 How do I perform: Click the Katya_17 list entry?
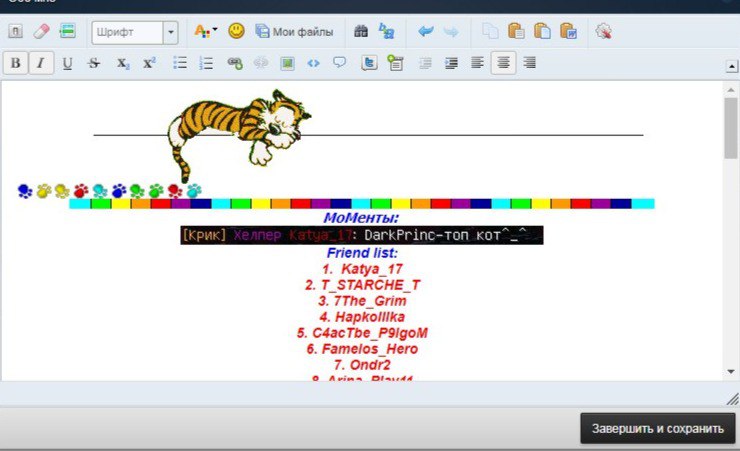(362, 269)
